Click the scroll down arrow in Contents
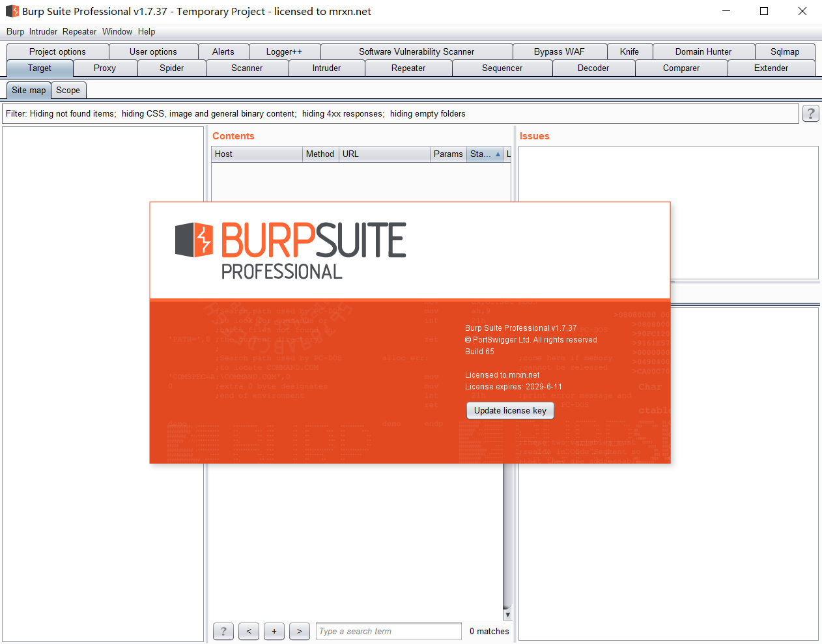This screenshot has width=822, height=644. click(507, 615)
